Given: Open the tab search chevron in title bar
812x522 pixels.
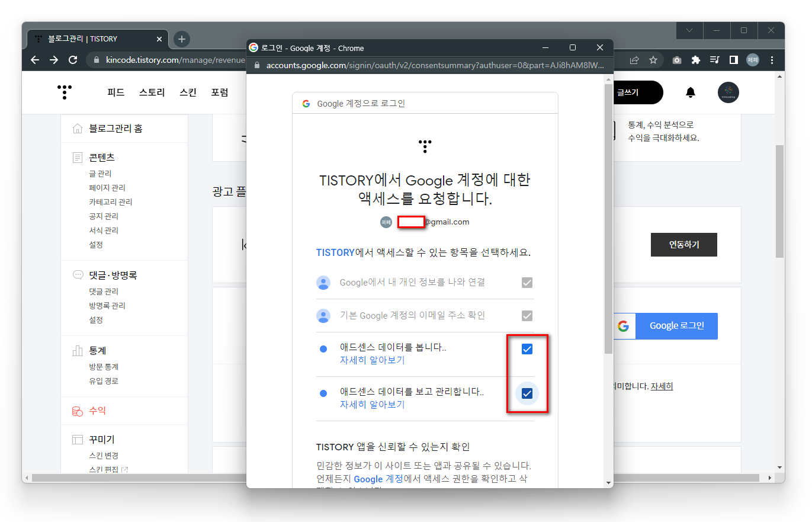Looking at the screenshot, I should 690,30.
